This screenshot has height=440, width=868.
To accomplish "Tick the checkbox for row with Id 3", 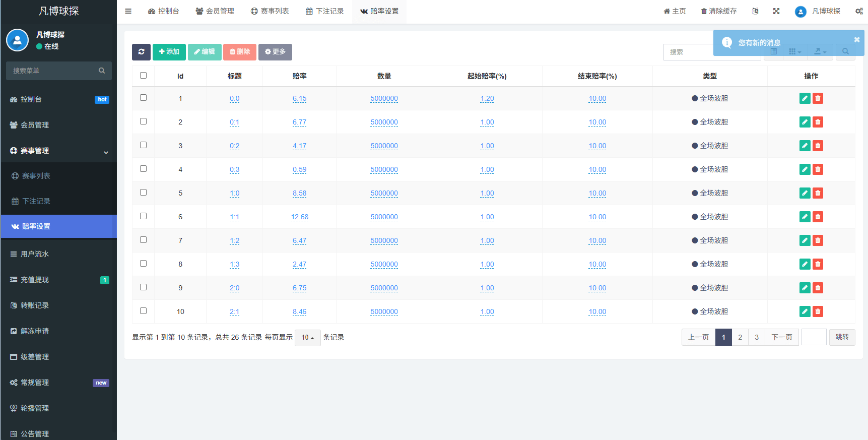I will 143,145.
